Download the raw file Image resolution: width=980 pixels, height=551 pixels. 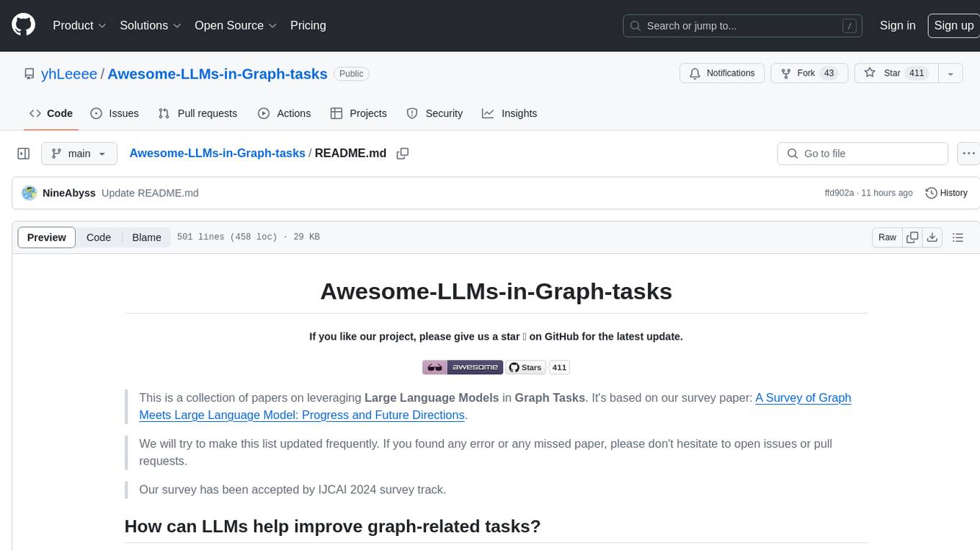[932, 237]
